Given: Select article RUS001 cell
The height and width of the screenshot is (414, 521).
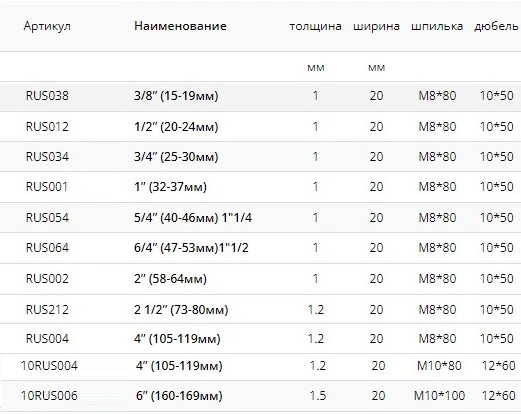Looking at the screenshot, I should (47, 187).
